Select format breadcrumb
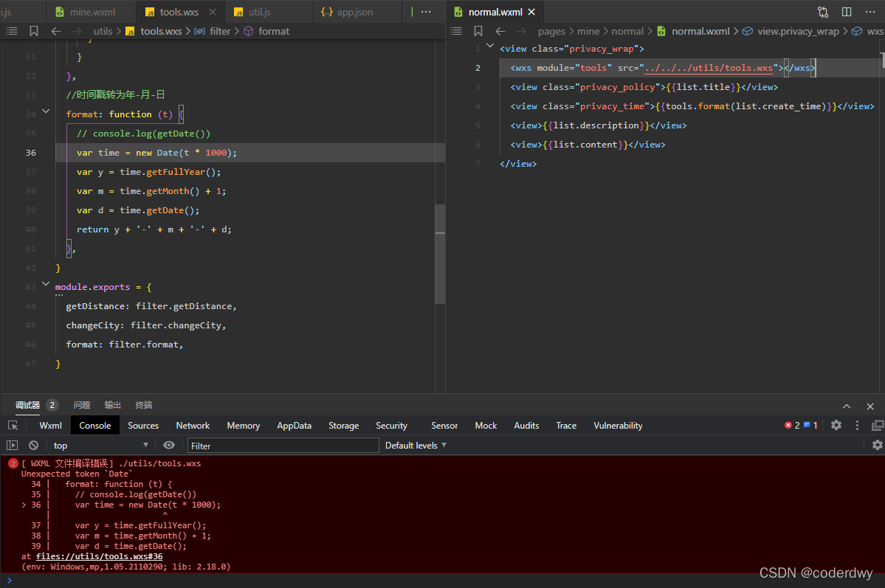The image size is (885, 588). (274, 31)
